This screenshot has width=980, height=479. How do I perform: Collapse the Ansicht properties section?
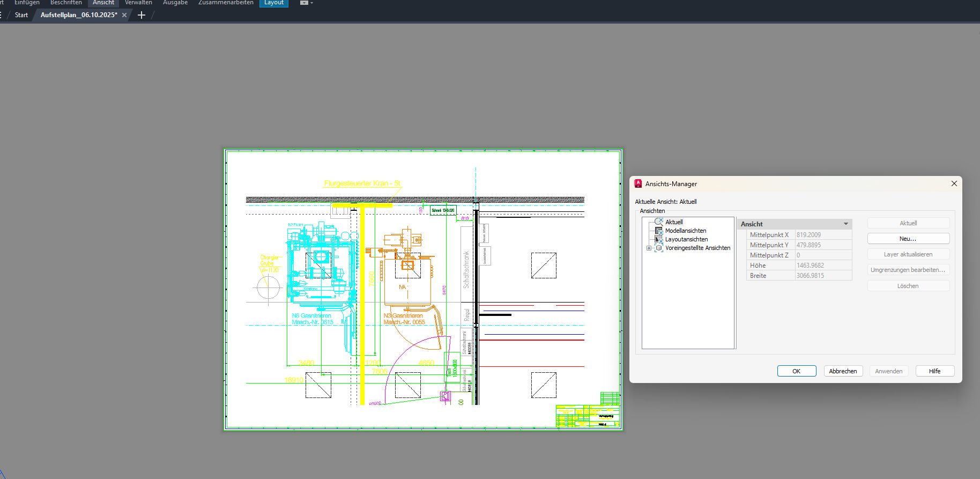tap(846, 224)
